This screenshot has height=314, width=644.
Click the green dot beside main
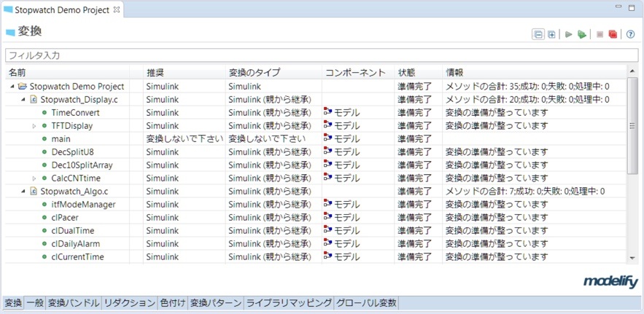tap(44, 138)
